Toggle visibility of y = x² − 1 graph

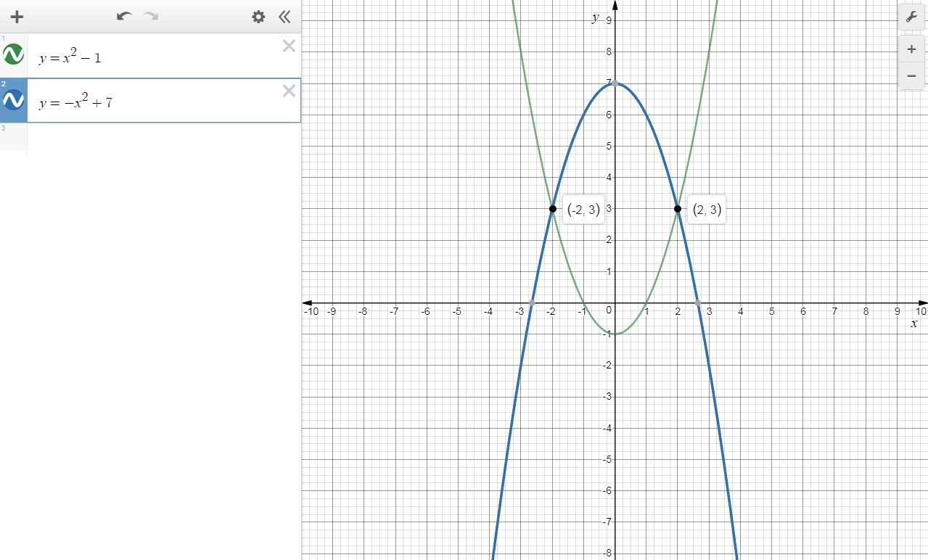13,54
